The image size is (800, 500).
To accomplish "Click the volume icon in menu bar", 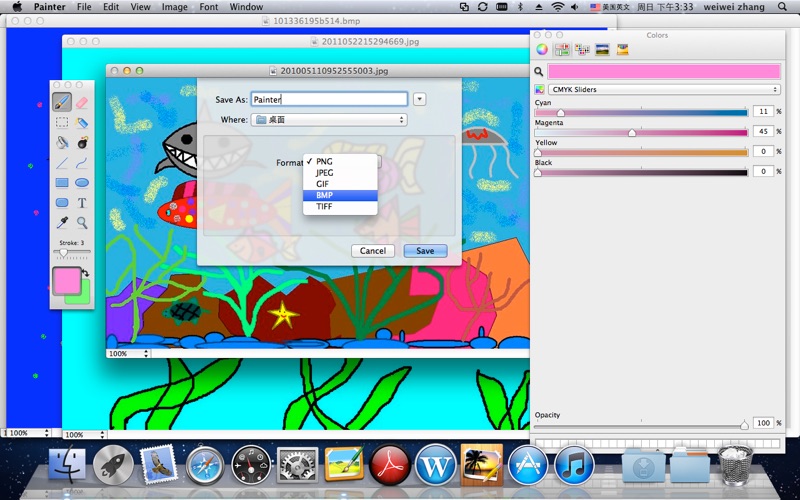I will (x=574, y=7).
